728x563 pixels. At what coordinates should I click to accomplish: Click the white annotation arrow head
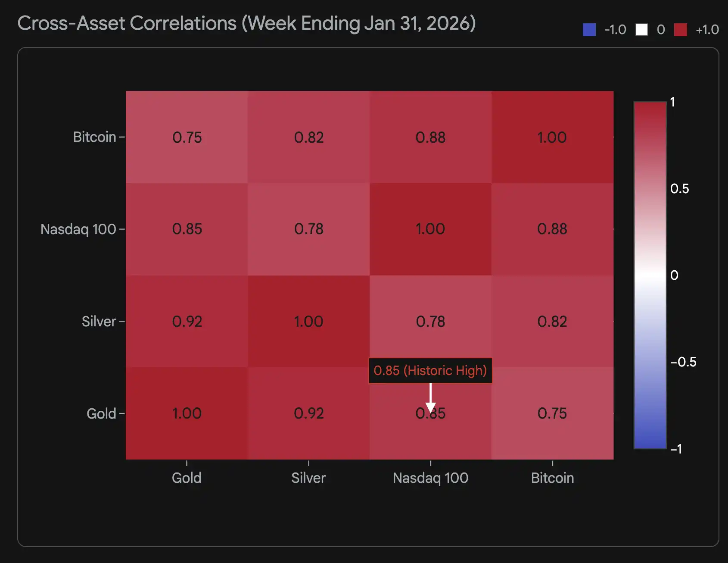[x=430, y=407]
